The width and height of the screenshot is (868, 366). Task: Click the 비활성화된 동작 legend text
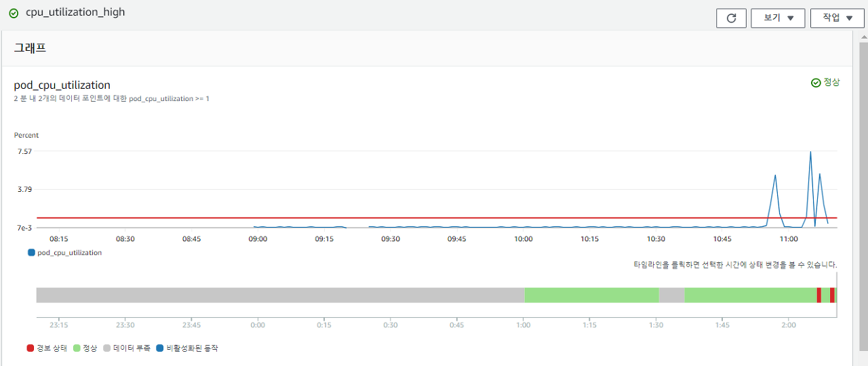pos(192,348)
